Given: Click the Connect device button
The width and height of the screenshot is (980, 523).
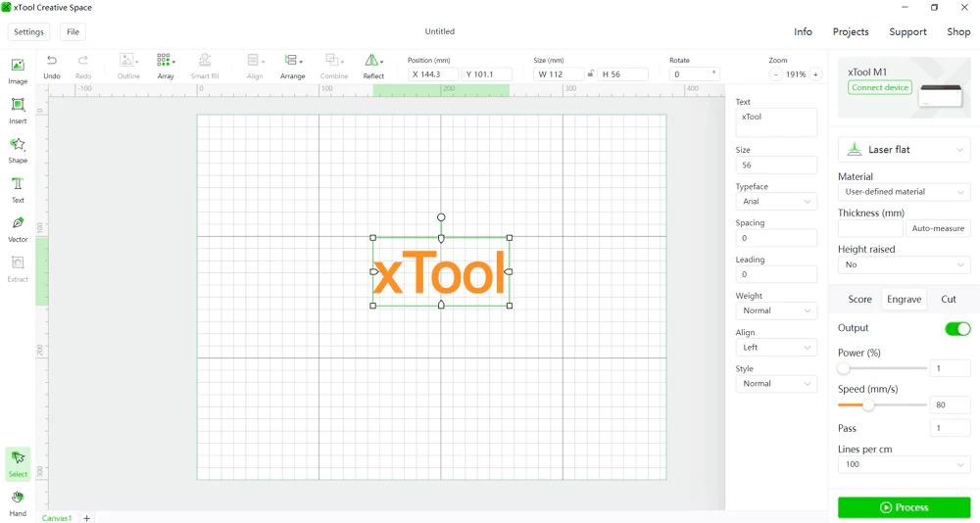Looking at the screenshot, I should 880,87.
